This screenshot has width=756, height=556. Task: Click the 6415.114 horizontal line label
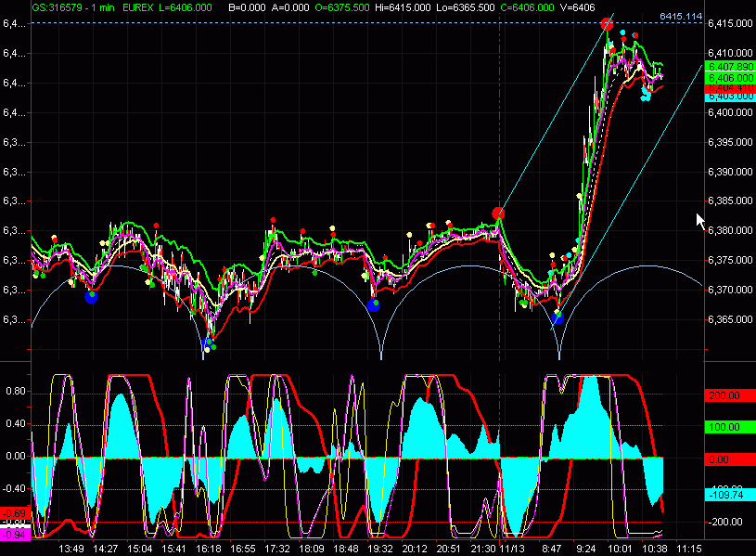tap(681, 17)
